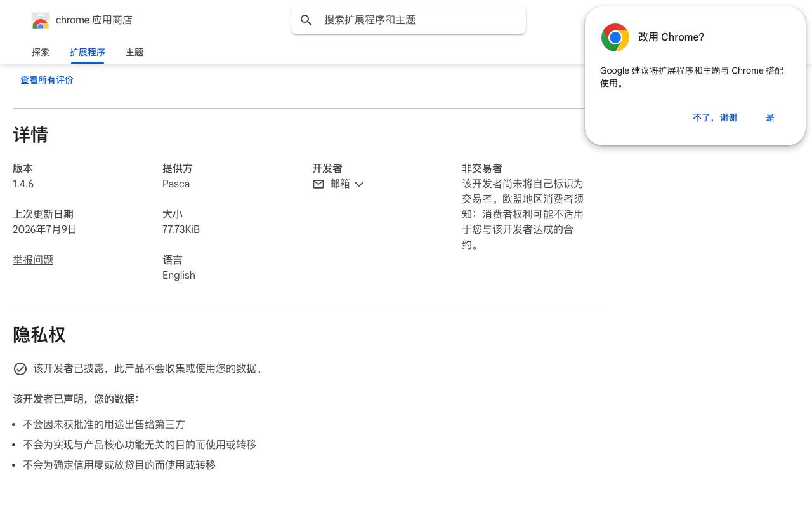
Task: Click the 大小 label
Action: 173,215
